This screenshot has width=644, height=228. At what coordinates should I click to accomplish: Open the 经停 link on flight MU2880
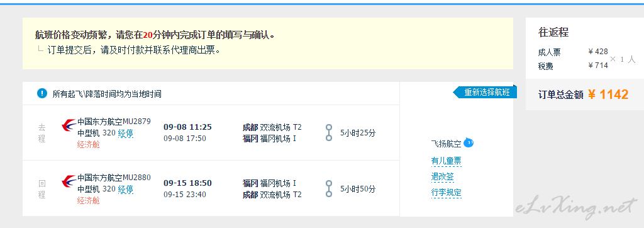pyautogui.click(x=126, y=190)
